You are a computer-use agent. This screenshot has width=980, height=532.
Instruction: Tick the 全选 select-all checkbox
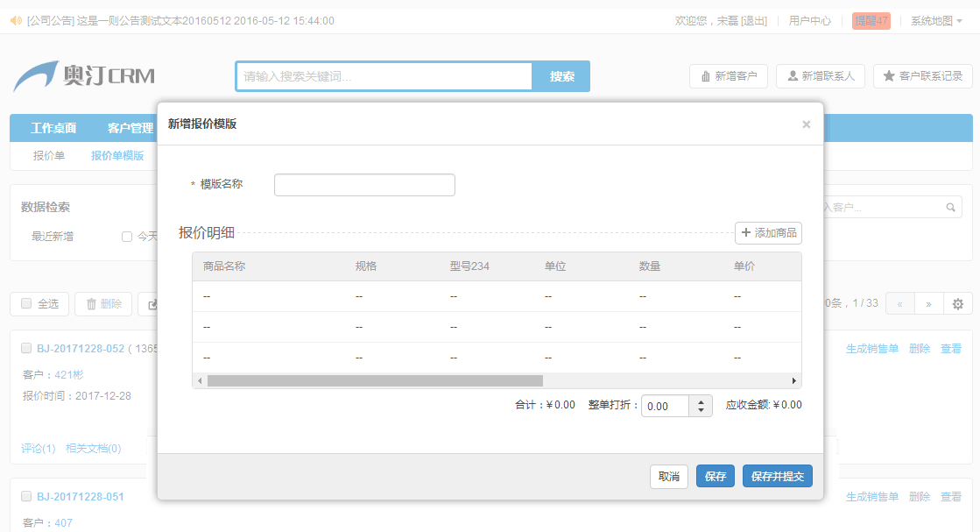26,303
